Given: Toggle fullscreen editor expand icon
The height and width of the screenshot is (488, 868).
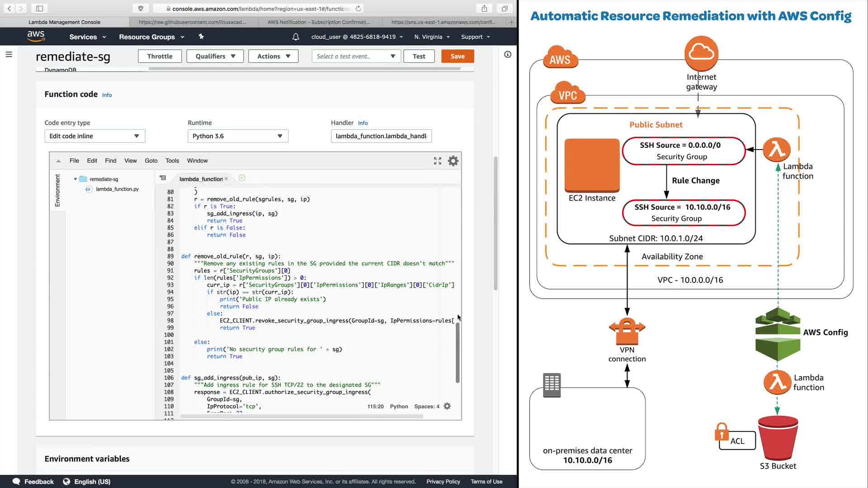Looking at the screenshot, I should click(437, 161).
